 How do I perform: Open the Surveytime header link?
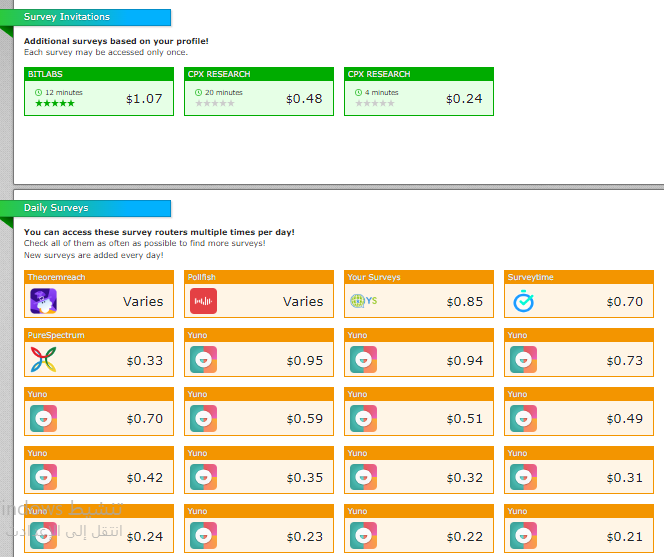[x=531, y=277]
